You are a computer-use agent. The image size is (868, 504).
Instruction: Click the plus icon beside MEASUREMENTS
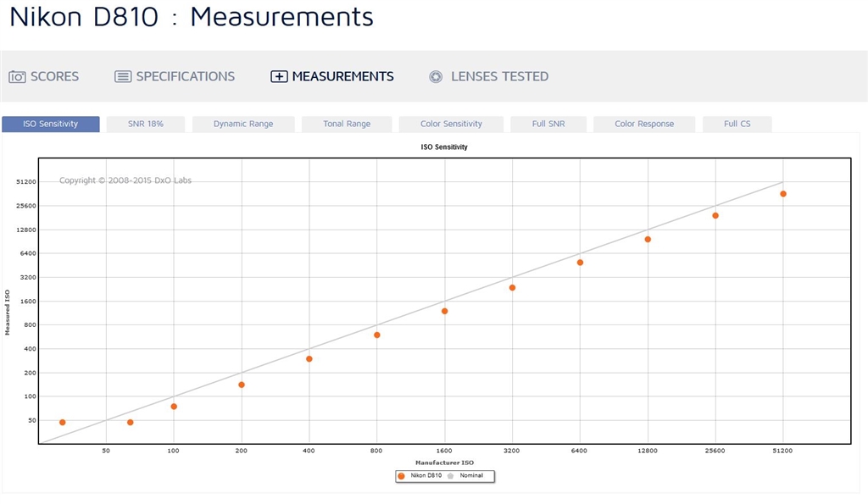click(279, 77)
